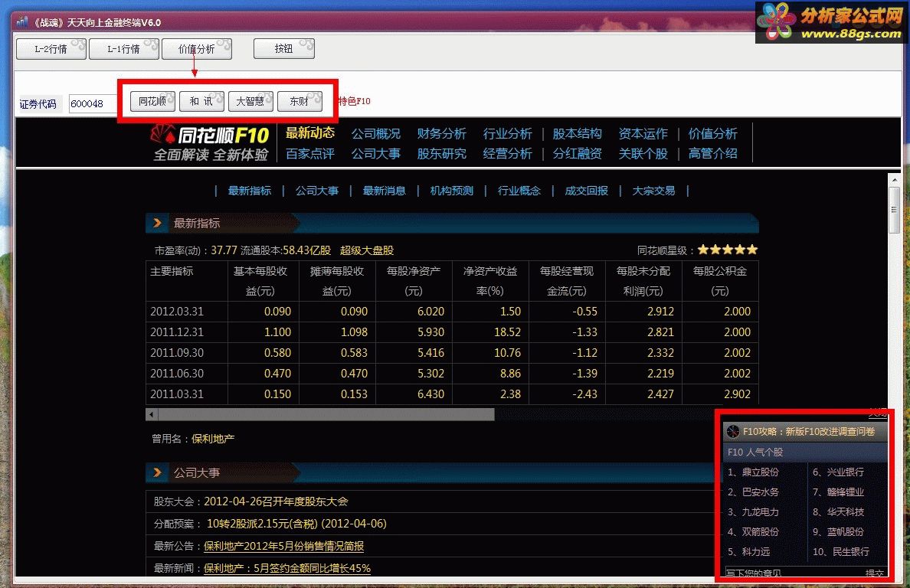This screenshot has height=588, width=910.
Task: Jump to 最新指标 sub-section link
Action: coord(250,191)
